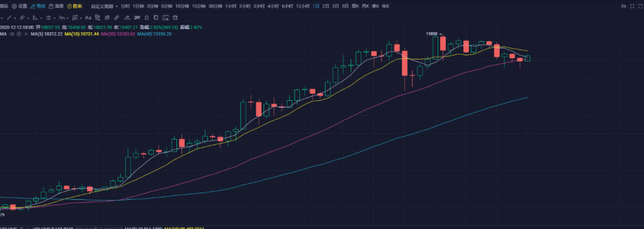Select the ruler measure tool

point(117,18)
